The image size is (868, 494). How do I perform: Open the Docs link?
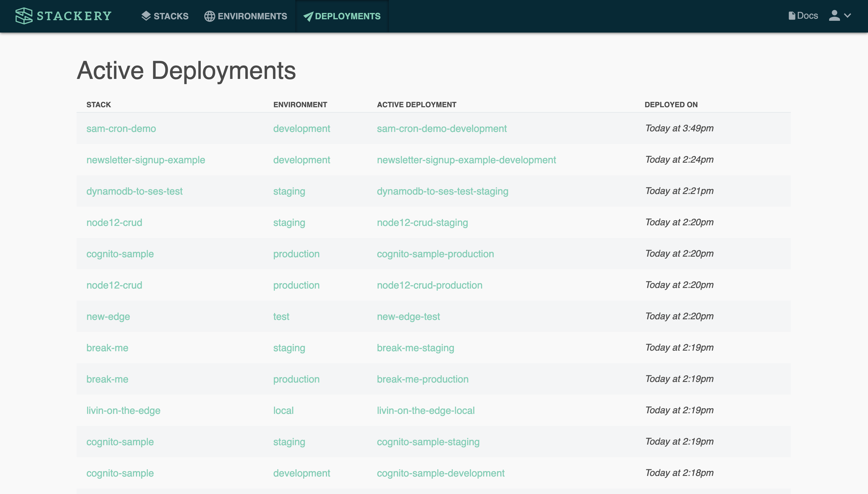click(803, 16)
